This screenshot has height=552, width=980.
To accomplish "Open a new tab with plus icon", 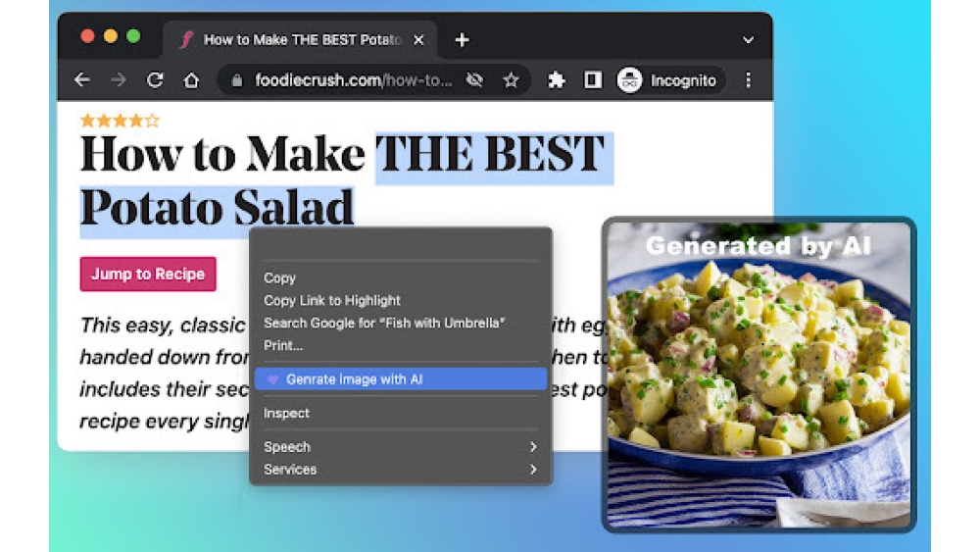I will coord(462,40).
